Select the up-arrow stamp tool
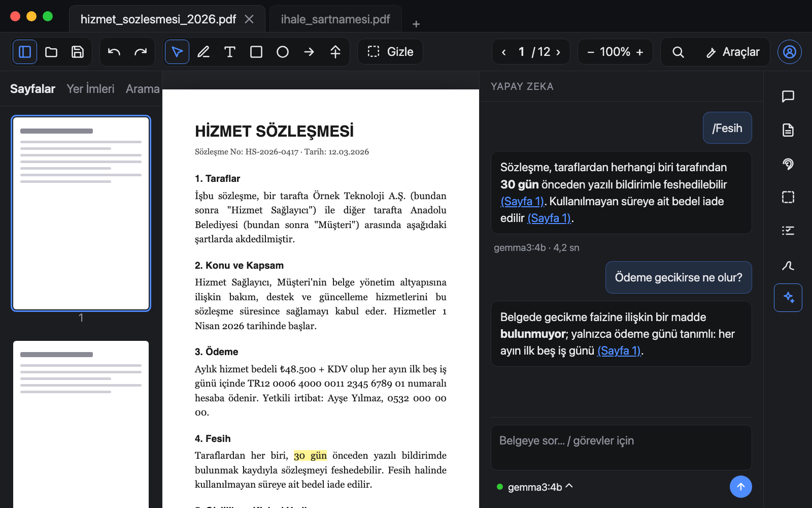The height and width of the screenshot is (508, 812). point(335,52)
